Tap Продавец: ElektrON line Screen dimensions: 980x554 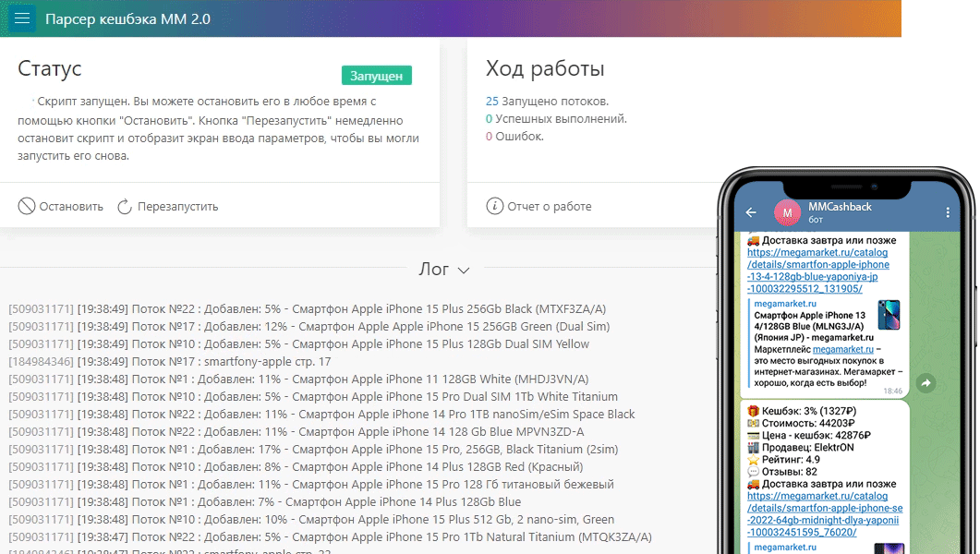[x=800, y=447]
